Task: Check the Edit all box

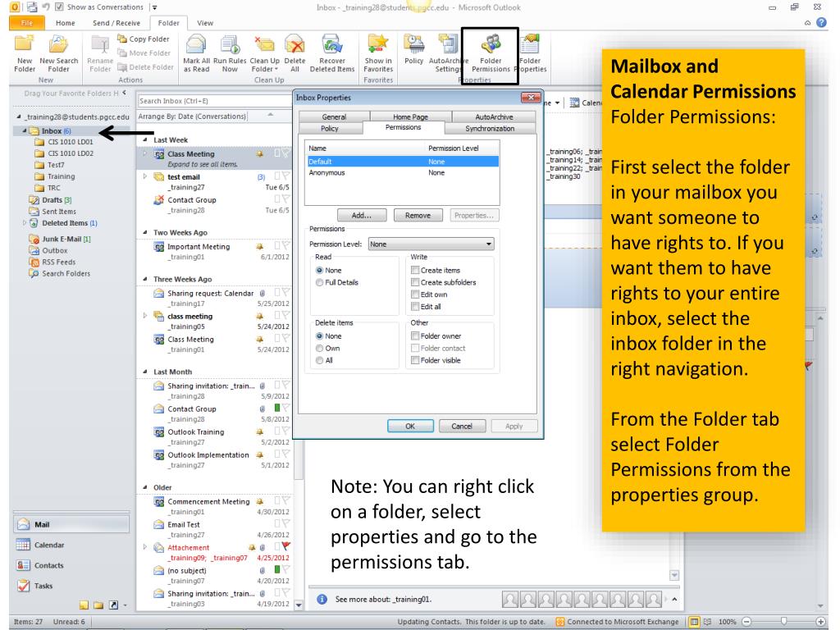Action: 414,307
